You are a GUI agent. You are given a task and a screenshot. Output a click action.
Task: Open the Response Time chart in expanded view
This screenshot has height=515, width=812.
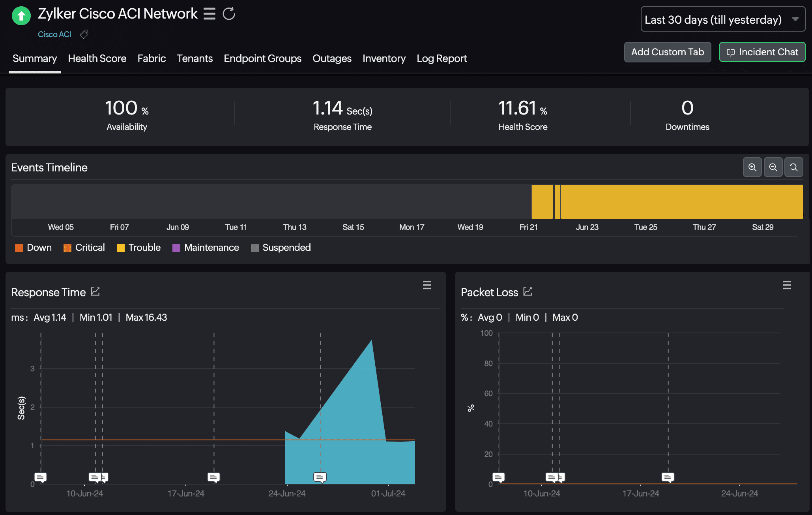pyautogui.click(x=95, y=291)
